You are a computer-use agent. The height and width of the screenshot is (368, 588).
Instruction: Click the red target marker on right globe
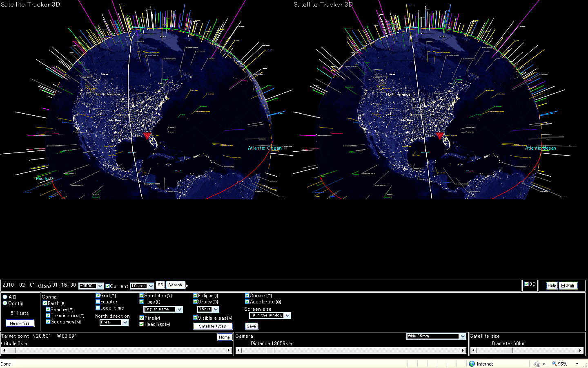pos(440,135)
